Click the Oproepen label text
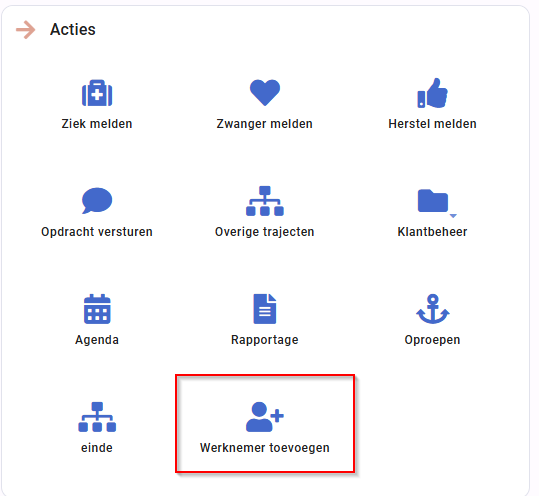 click(432, 340)
